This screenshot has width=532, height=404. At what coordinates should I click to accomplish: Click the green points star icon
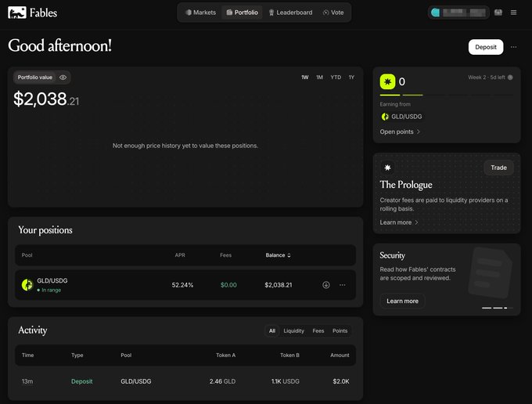[387, 81]
